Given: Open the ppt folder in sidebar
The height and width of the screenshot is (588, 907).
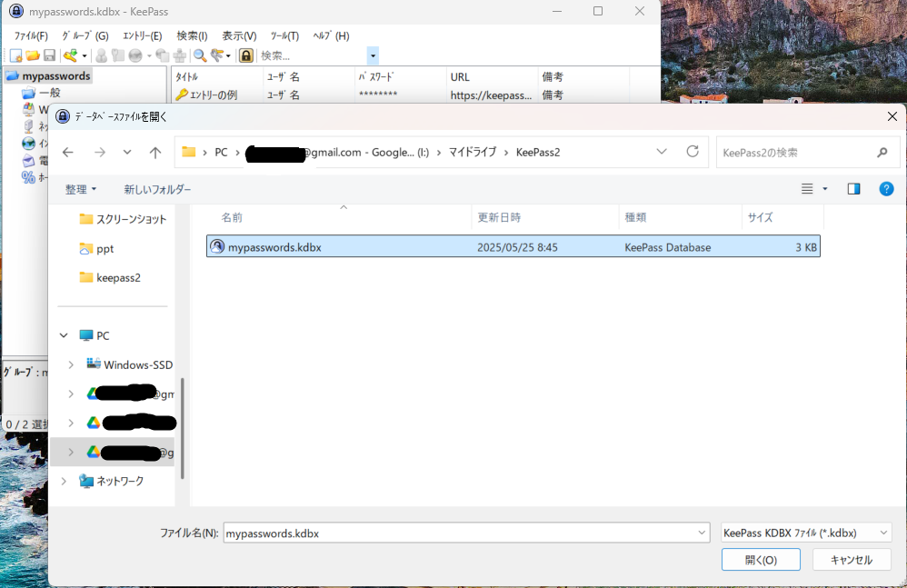Looking at the screenshot, I should 96,249.
